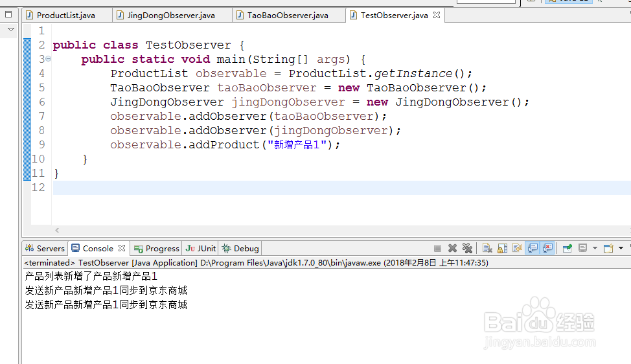This screenshot has height=364, width=631.
Task: Click the class name TestObserver in line 2
Action: (x=189, y=45)
